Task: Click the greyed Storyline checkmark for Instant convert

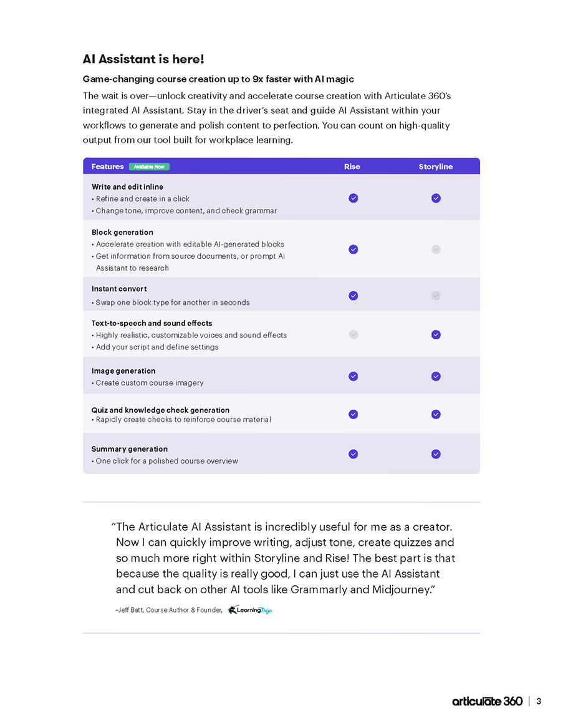Action: (436, 296)
